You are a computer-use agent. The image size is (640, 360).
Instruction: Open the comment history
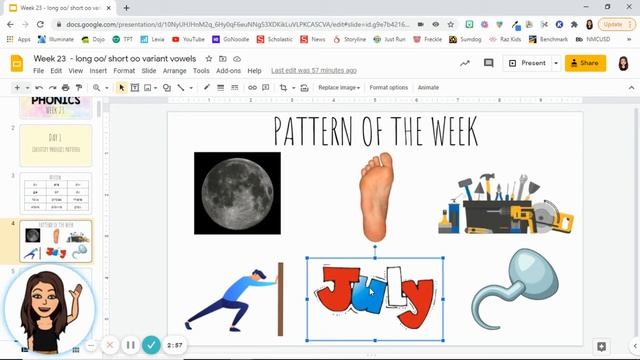click(488, 63)
